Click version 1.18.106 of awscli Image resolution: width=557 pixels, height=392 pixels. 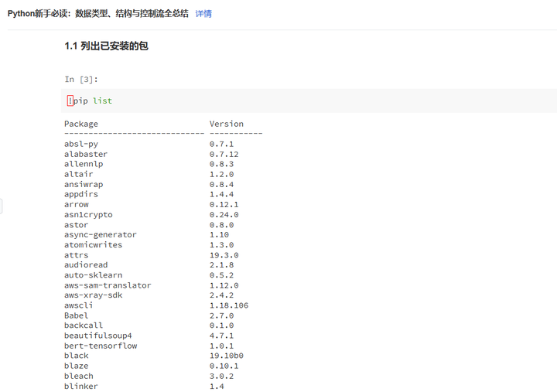(x=229, y=305)
